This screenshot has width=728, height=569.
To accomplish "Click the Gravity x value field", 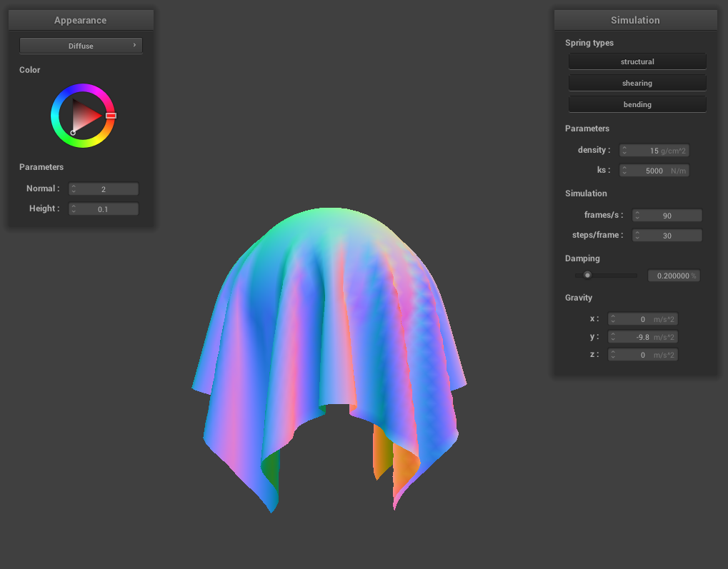I will coord(642,319).
